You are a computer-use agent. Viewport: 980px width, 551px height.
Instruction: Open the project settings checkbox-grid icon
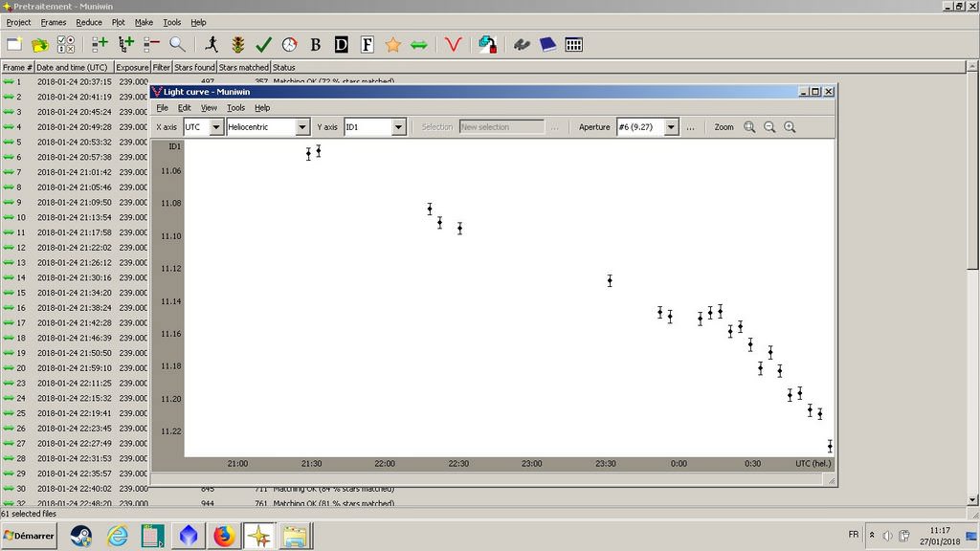[66, 44]
